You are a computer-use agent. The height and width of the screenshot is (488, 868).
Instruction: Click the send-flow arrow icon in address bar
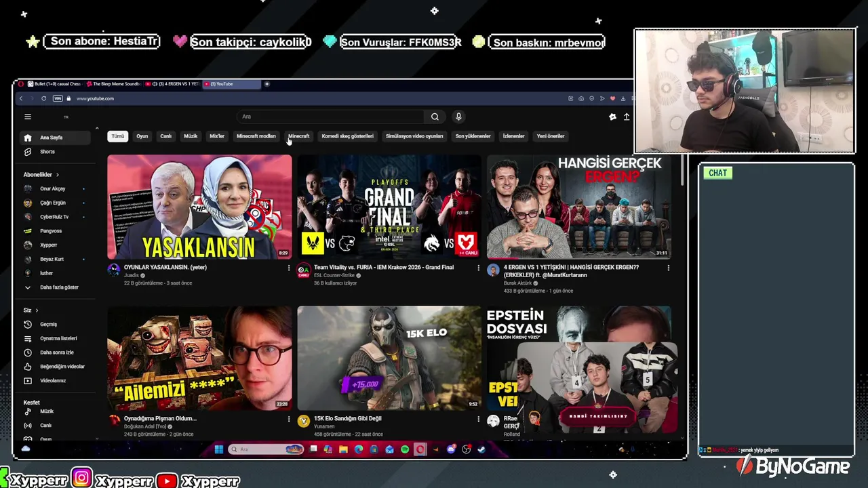pyautogui.click(x=602, y=98)
